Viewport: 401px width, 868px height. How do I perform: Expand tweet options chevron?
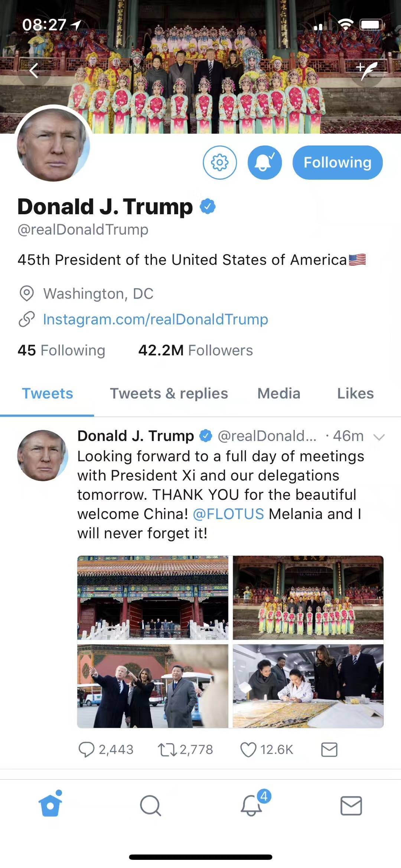click(379, 437)
